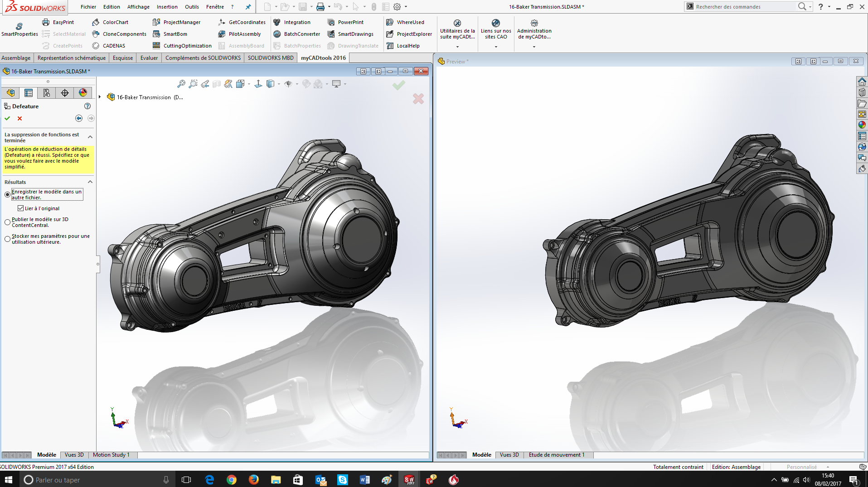Open the ColorChart tool
The width and height of the screenshot is (868, 487).
pos(110,22)
